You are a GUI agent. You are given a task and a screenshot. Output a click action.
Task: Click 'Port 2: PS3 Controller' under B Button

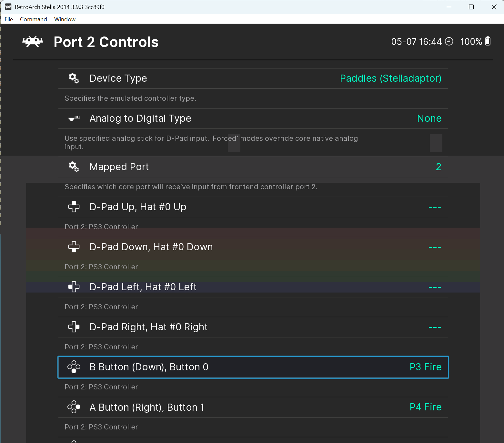pyautogui.click(x=101, y=387)
